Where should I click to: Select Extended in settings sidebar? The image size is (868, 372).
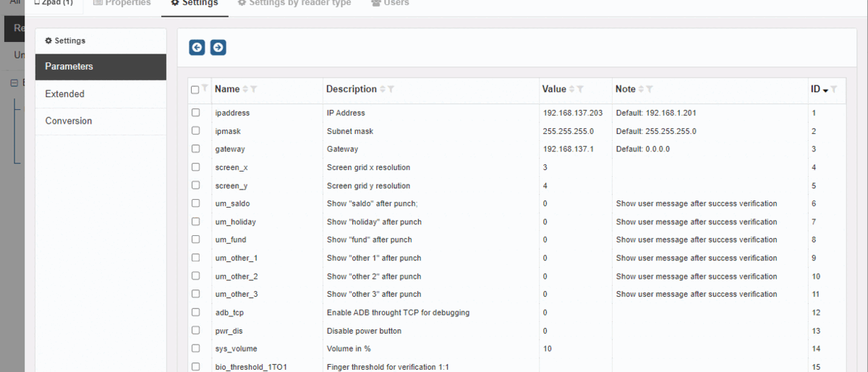click(101, 94)
